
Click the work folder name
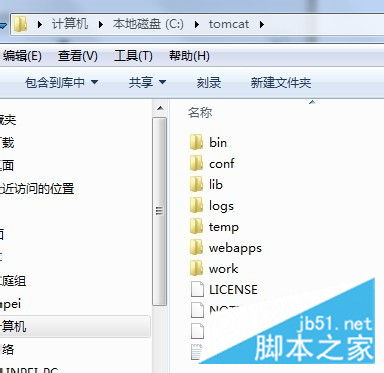pyautogui.click(x=224, y=269)
